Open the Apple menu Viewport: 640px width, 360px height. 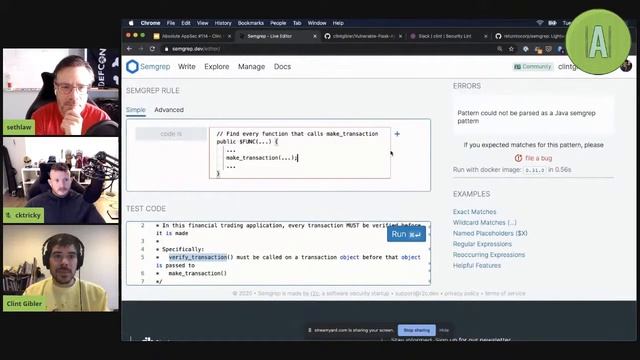[x=131, y=23]
